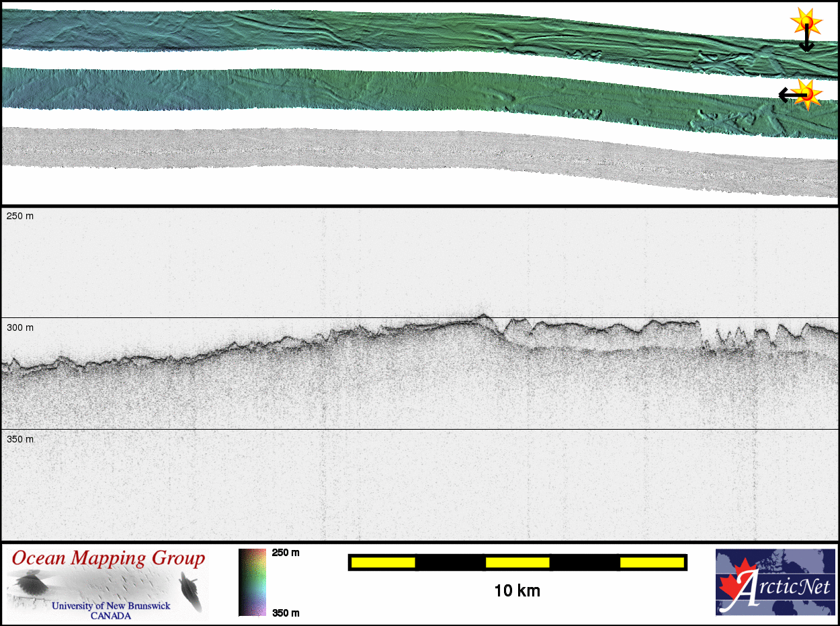This screenshot has width=840, height=626.
Task: Click the 10 km scale label
Action: 517,591
